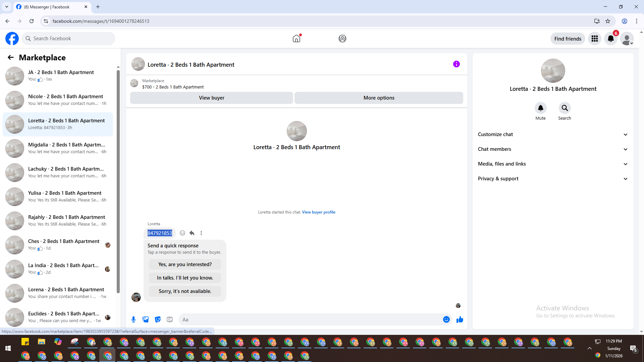The image size is (644, 362).
Task: Send quick reply "In talks. I'll let you know."
Action: pos(185,278)
